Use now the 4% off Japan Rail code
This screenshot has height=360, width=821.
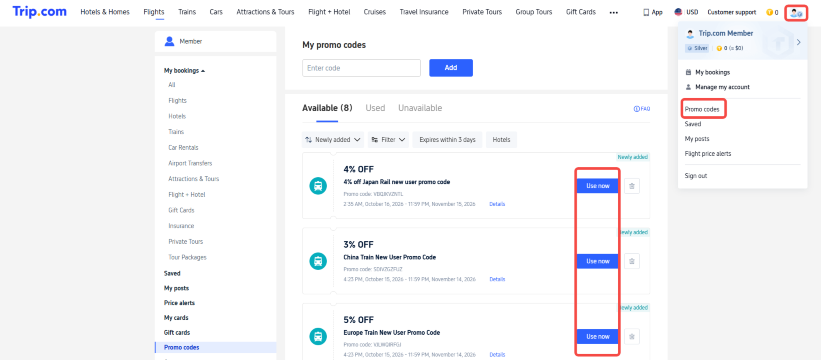pyautogui.click(x=597, y=186)
